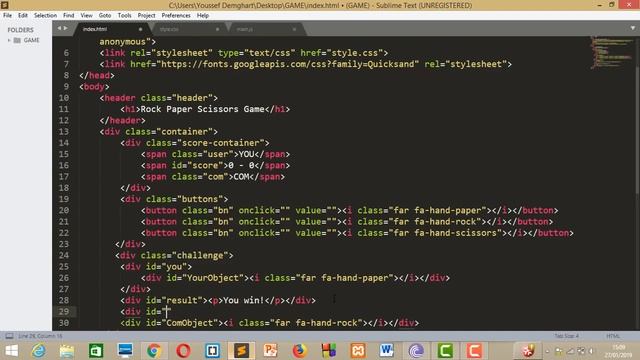Open the Tab Size selector in status bar
The width and height of the screenshot is (640, 360).
point(567,336)
